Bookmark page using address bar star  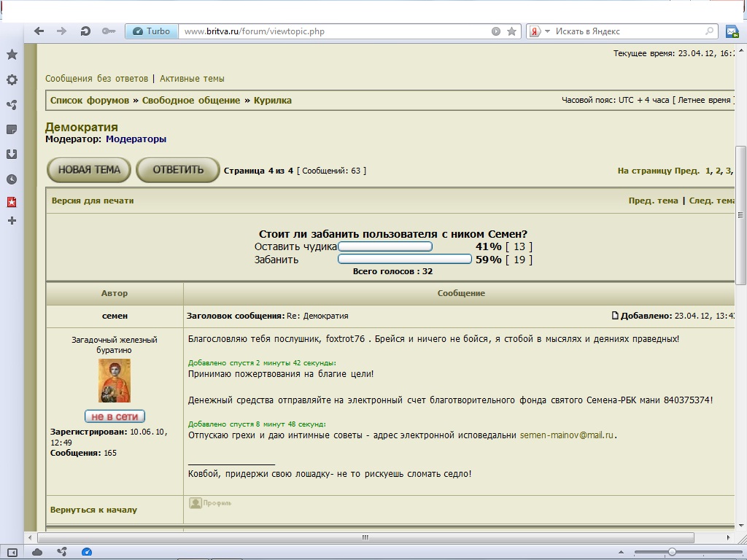click(511, 31)
